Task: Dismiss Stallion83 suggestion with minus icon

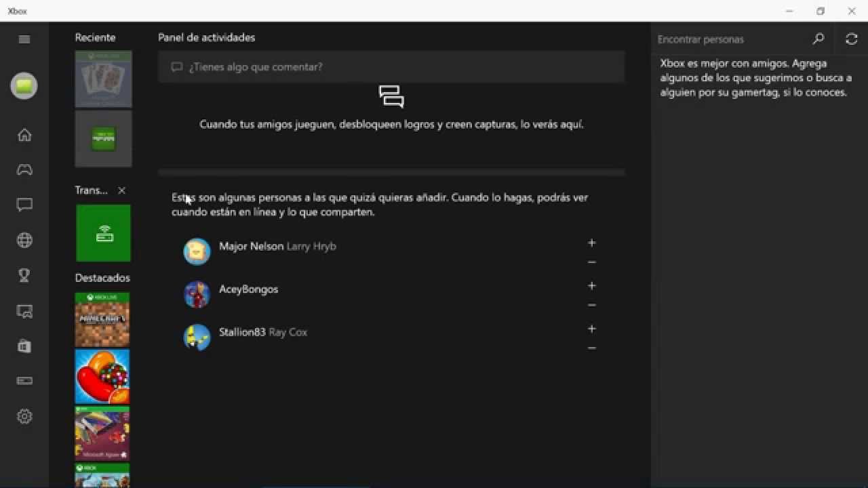Action: (x=591, y=348)
